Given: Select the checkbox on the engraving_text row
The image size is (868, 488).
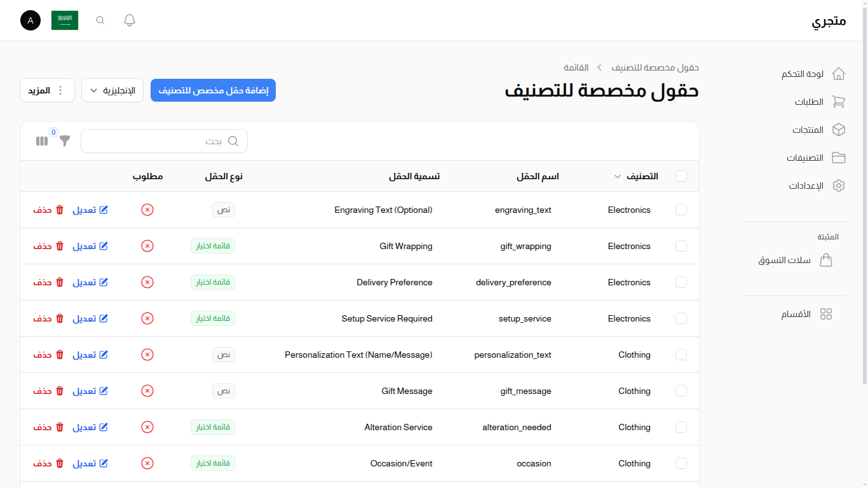Looking at the screenshot, I should [681, 210].
